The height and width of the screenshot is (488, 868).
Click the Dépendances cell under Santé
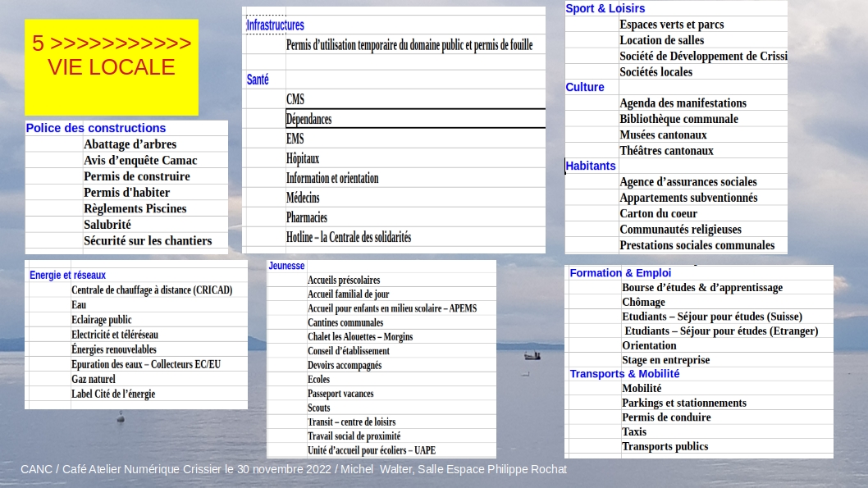(x=415, y=119)
